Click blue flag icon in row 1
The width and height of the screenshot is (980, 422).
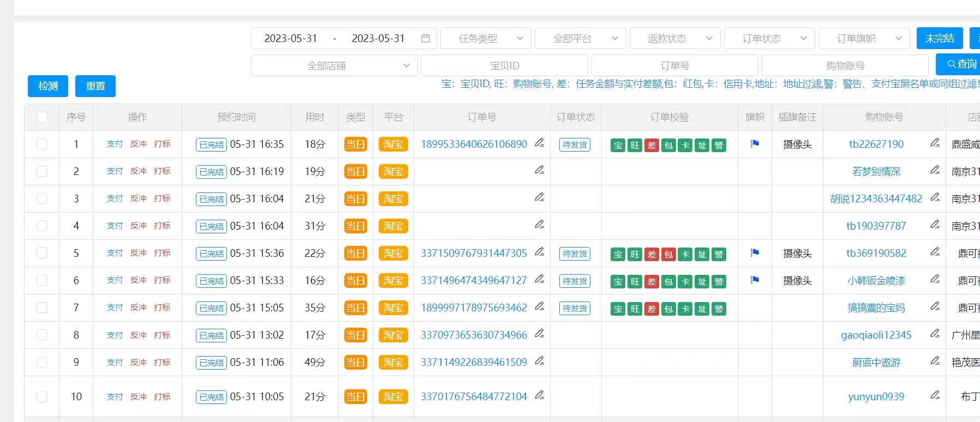(755, 144)
